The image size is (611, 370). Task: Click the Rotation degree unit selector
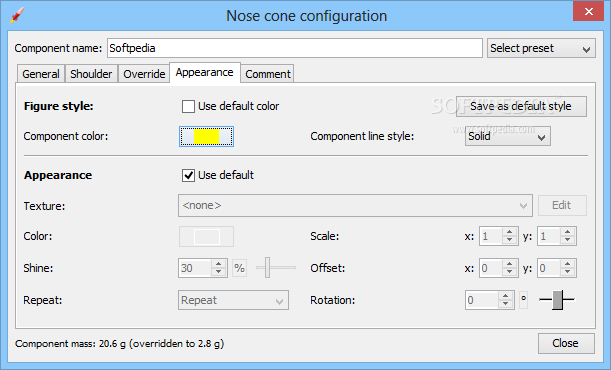pyautogui.click(x=524, y=300)
